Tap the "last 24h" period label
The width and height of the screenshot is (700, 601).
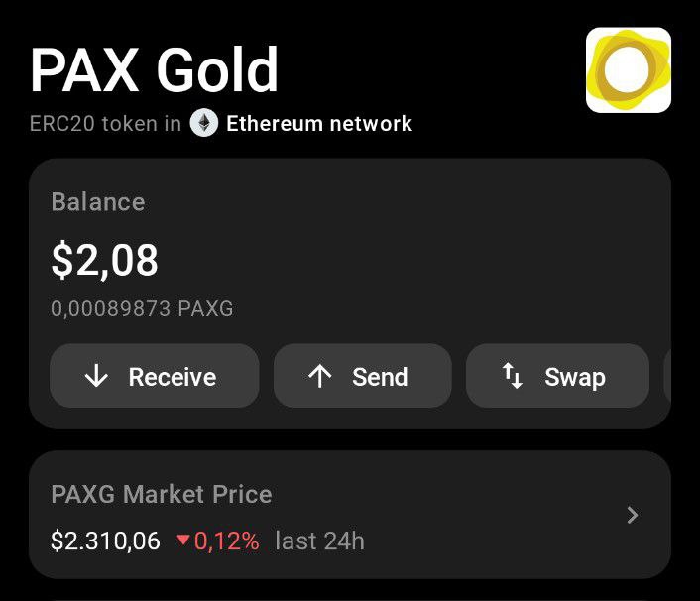pyautogui.click(x=319, y=541)
